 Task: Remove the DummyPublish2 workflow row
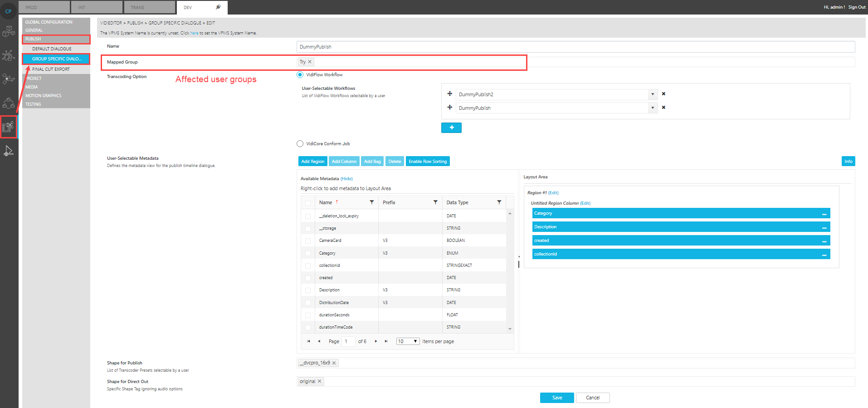click(663, 94)
